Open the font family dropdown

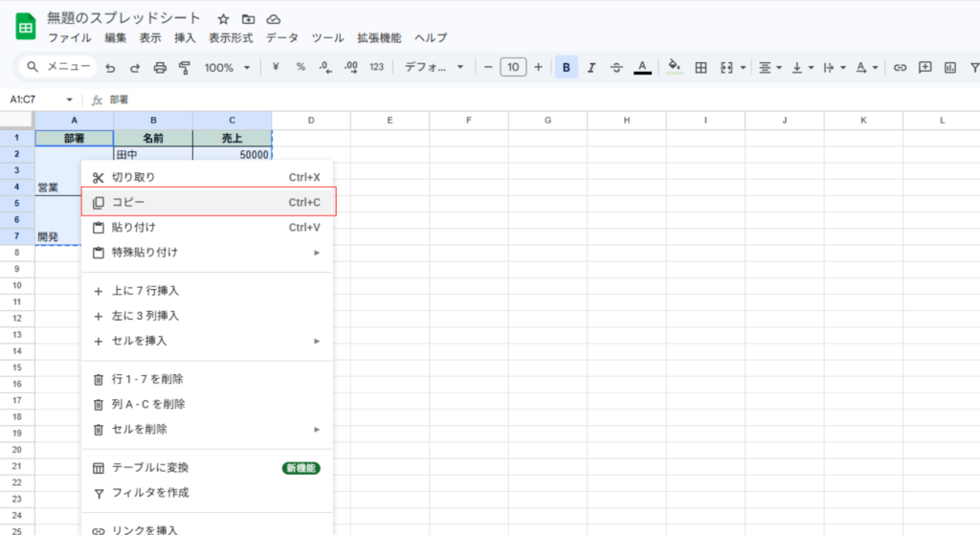(434, 68)
